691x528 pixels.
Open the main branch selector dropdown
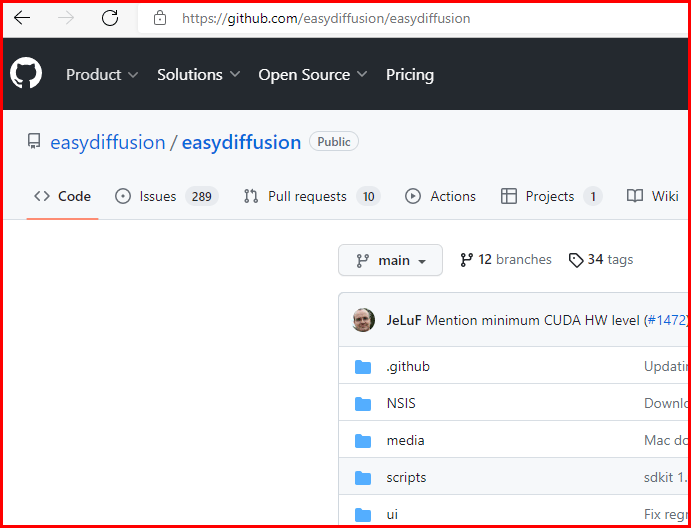(390, 260)
